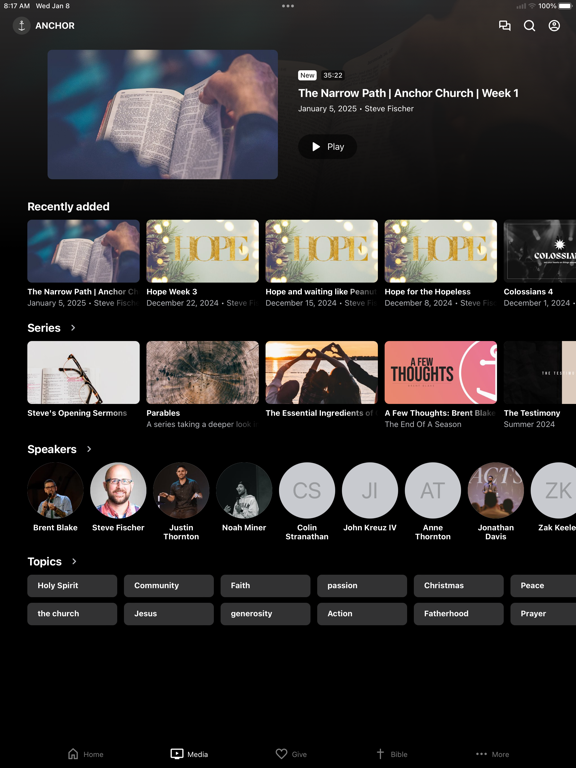
Task: Click the Series heading text
Action: tap(44, 328)
